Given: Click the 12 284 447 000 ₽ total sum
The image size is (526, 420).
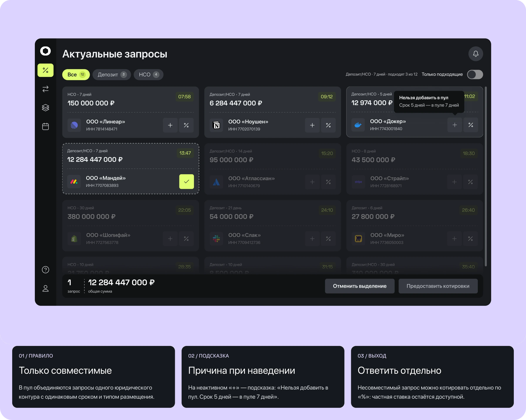Looking at the screenshot, I should 121,282.
